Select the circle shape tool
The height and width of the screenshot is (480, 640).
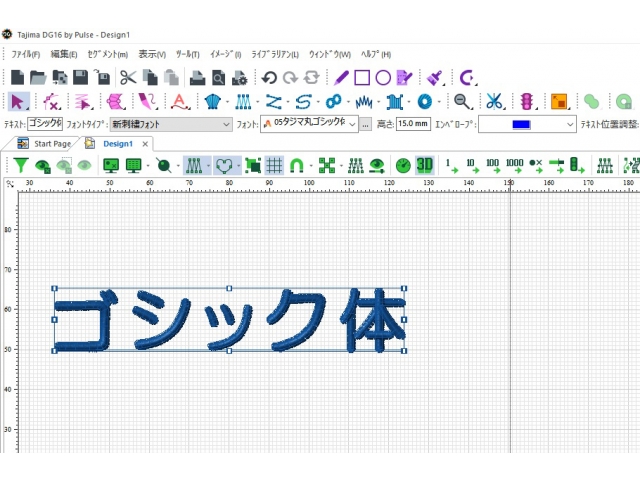click(383, 78)
